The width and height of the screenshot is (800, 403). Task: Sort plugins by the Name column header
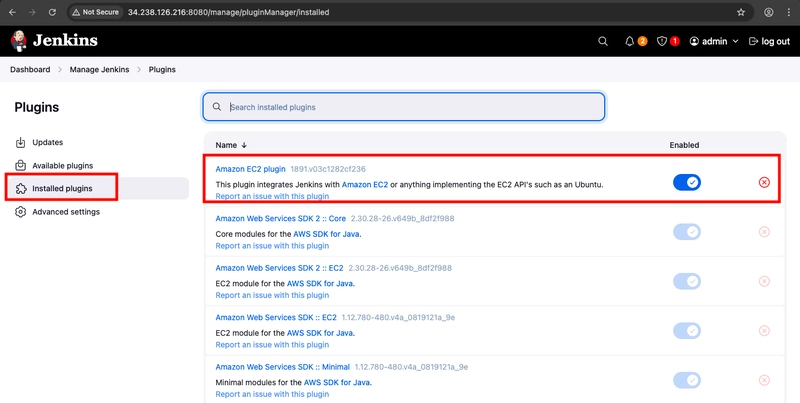click(231, 145)
